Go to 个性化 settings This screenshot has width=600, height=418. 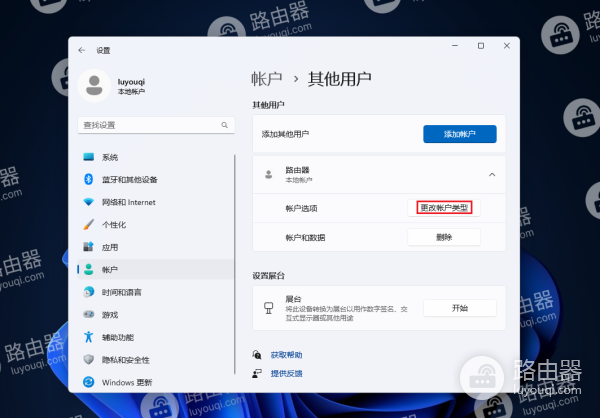tap(156, 224)
